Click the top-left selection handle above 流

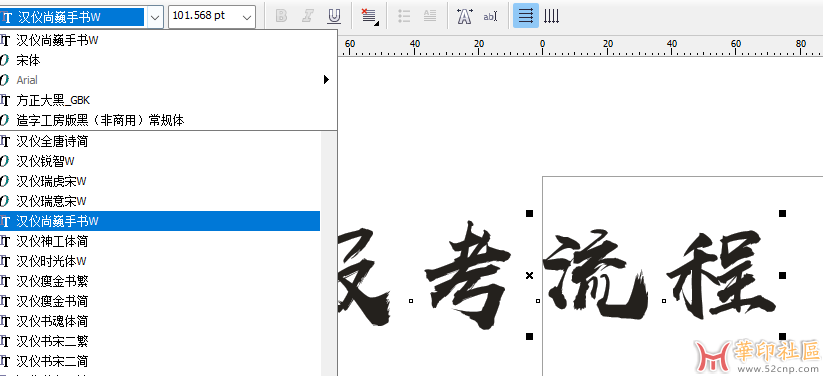tap(529, 213)
